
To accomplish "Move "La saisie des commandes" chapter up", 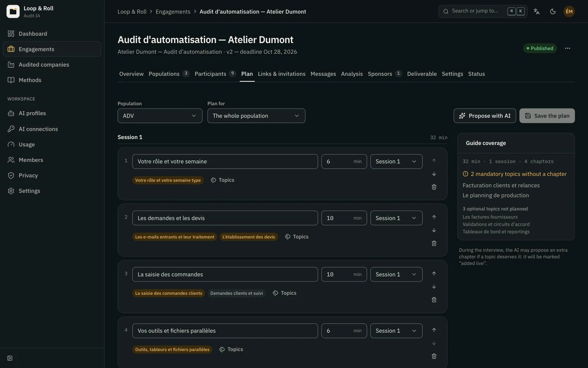I will tap(434, 273).
